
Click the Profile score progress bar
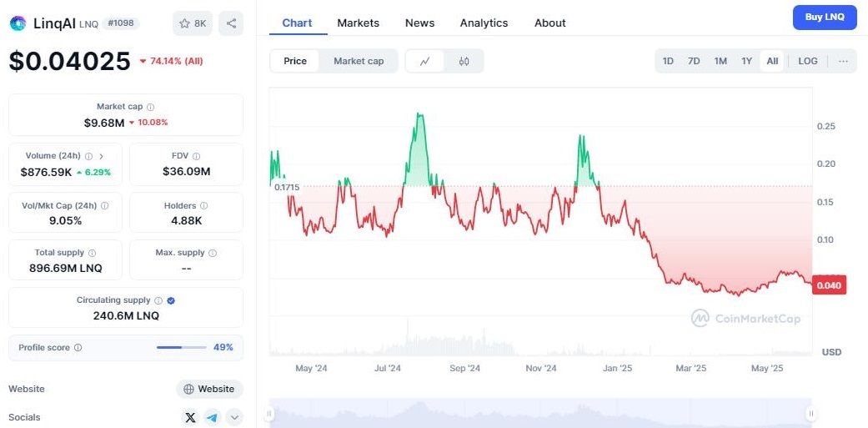pyautogui.click(x=182, y=348)
